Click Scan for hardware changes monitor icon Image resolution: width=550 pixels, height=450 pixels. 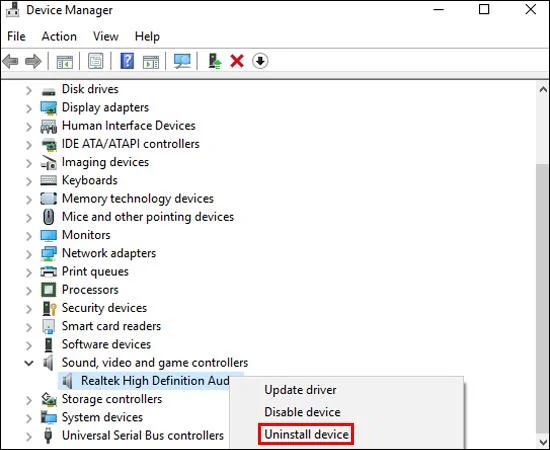pyautogui.click(x=182, y=61)
